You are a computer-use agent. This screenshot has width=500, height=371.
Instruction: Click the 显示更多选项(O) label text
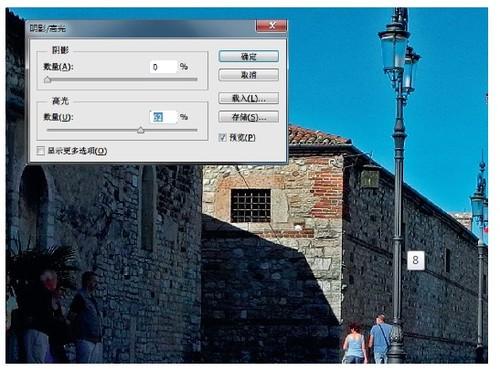tap(77, 151)
